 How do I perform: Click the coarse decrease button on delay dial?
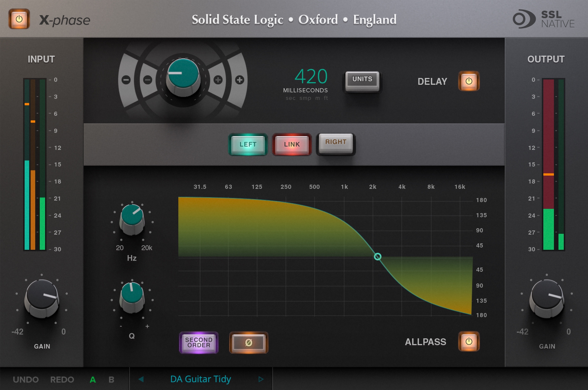[x=126, y=80]
